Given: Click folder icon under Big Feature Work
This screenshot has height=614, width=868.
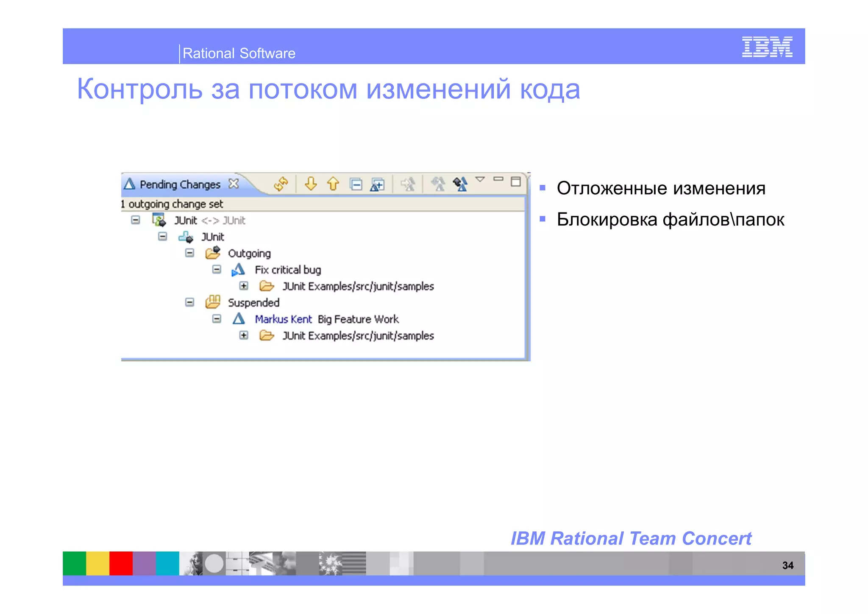Looking at the screenshot, I should (x=267, y=335).
